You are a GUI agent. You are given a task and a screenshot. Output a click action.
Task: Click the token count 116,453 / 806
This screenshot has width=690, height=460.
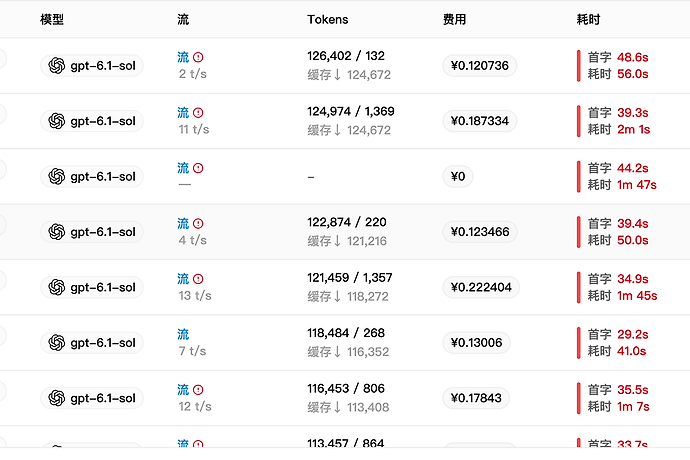(x=346, y=389)
